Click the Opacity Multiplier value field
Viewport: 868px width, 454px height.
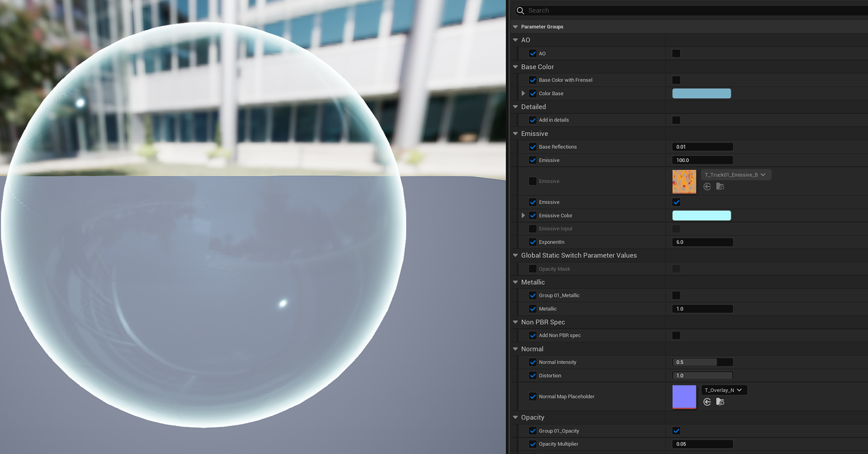[703, 444]
